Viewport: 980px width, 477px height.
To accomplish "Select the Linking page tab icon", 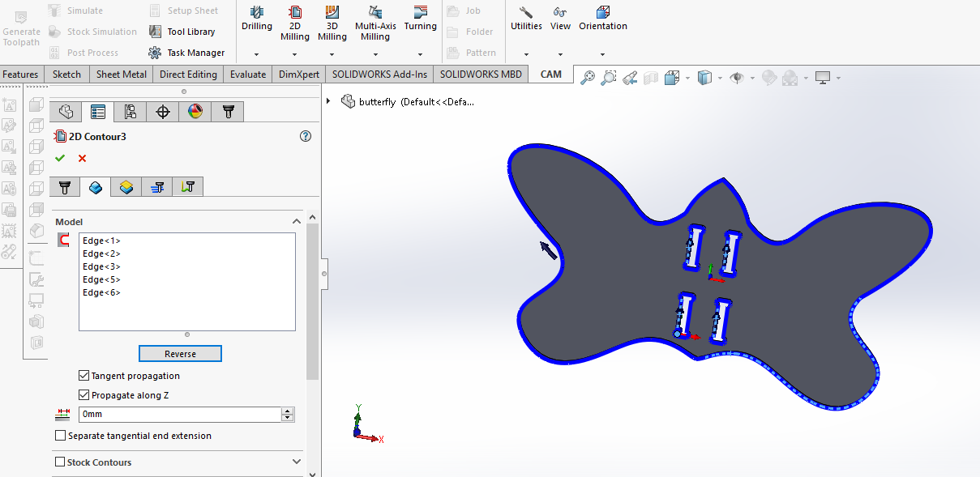I will (187, 187).
